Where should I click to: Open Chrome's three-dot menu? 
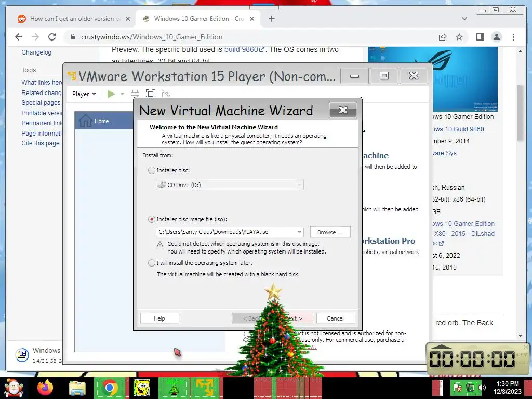(513, 37)
